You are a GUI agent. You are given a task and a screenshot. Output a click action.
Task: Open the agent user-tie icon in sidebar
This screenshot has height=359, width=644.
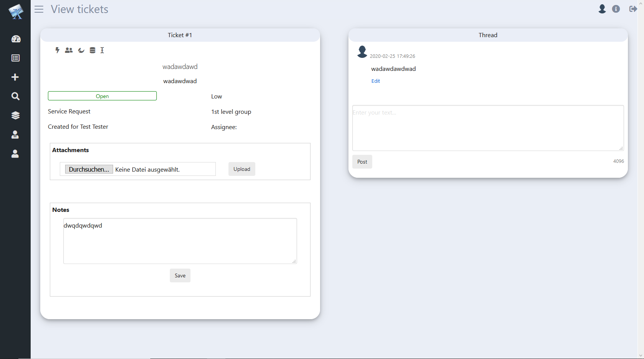15,134
